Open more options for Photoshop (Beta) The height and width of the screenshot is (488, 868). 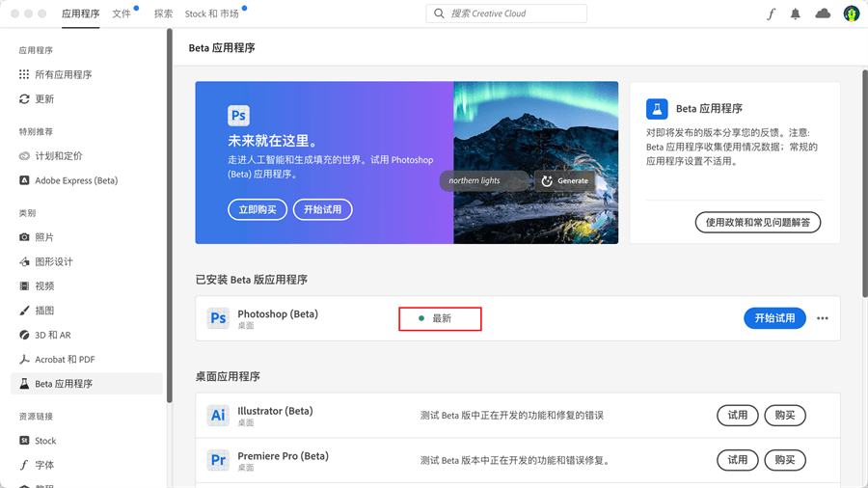(823, 318)
